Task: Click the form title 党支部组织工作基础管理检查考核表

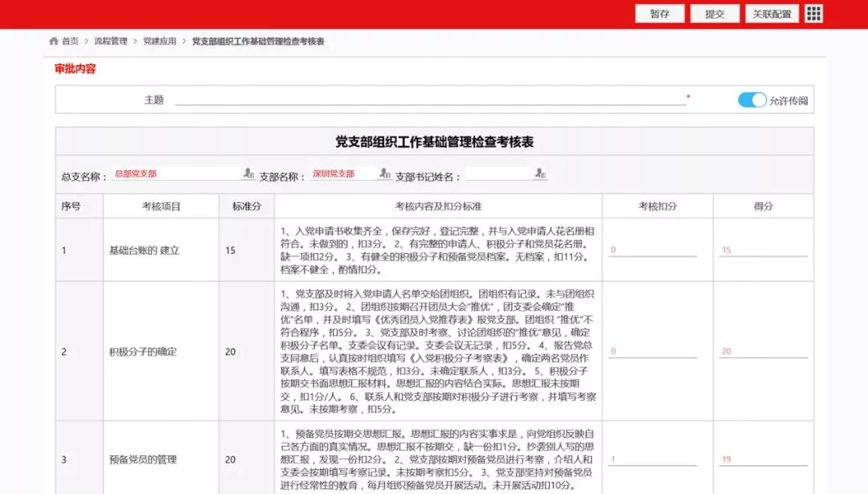Action: tap(435, 142)
